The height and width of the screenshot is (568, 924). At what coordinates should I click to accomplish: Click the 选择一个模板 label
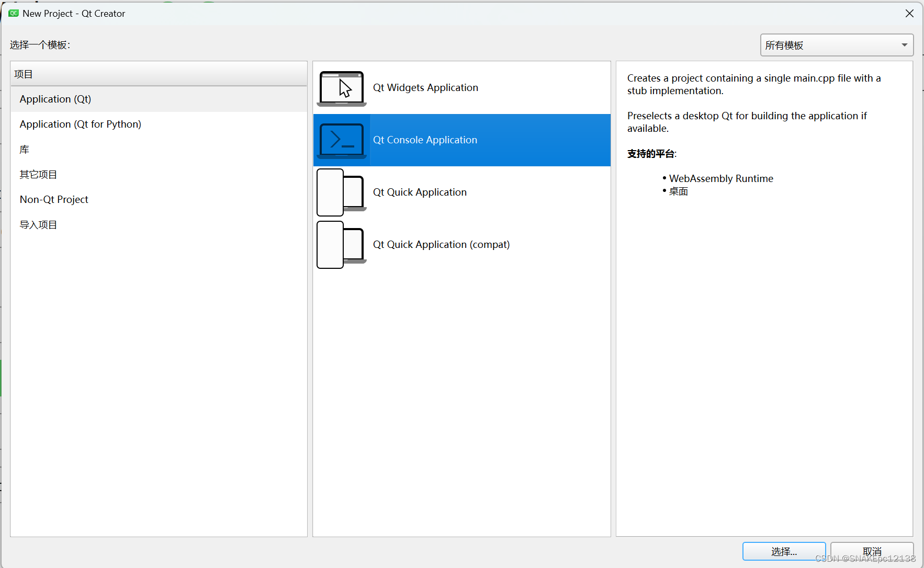(x=40, y=45)
